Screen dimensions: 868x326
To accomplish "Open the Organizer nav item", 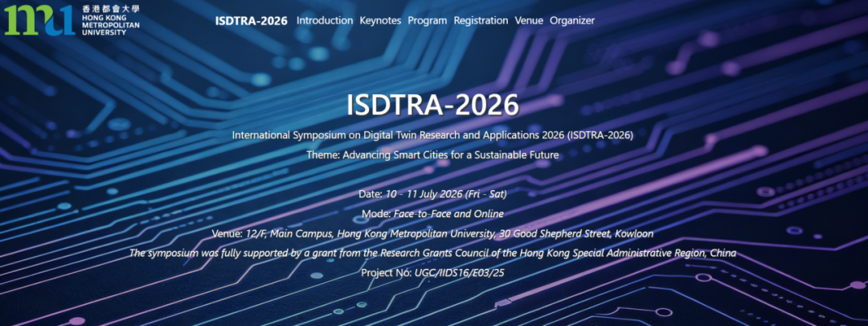I will coord(572,20).
